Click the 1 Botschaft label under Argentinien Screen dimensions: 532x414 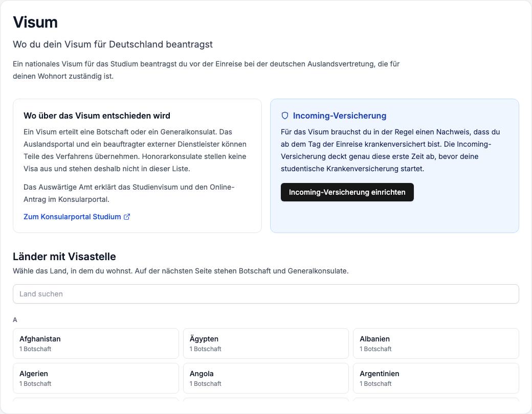click(x=375, y=384)
